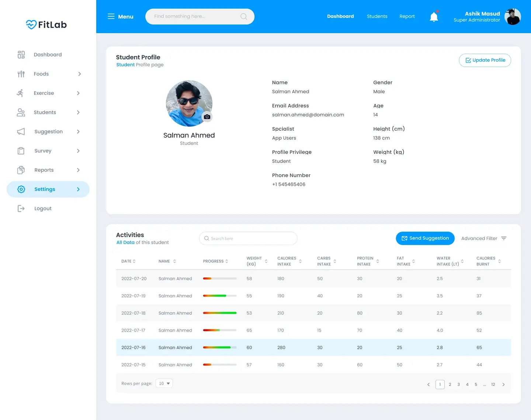The height and width of the screenshot is (420, 531).
Task: Expand the Suggestion submenu chevron
Action: [78, 132]
